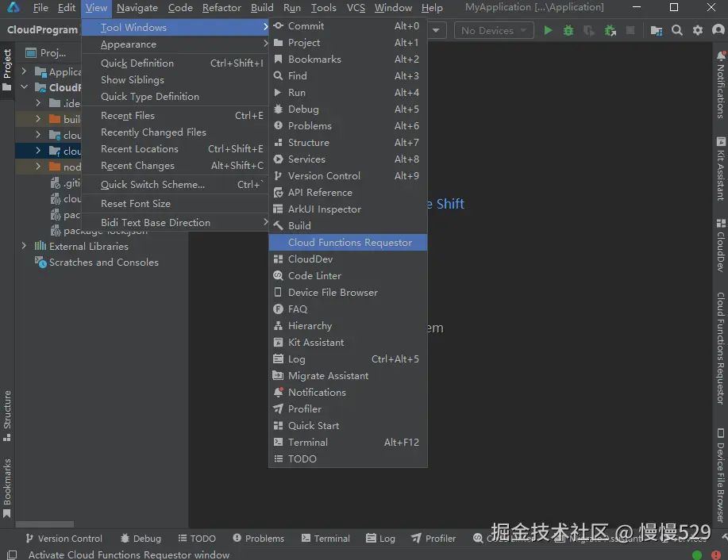Open the Appearance submenu
Viewport: 728px width, 560px height.
click(x=175, y=44)
